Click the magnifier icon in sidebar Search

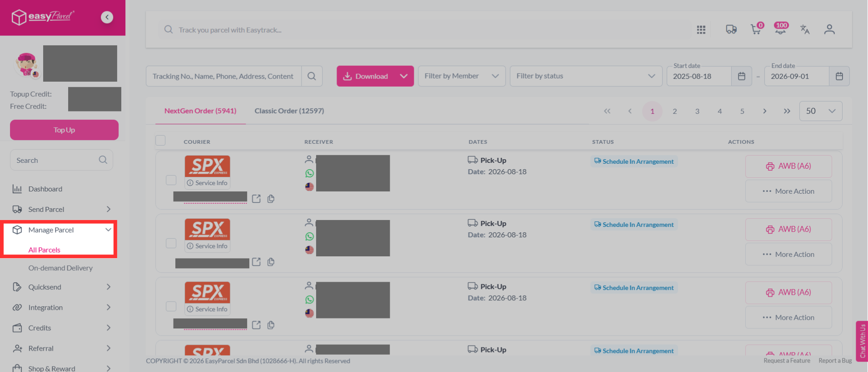(x=103, y=160)
